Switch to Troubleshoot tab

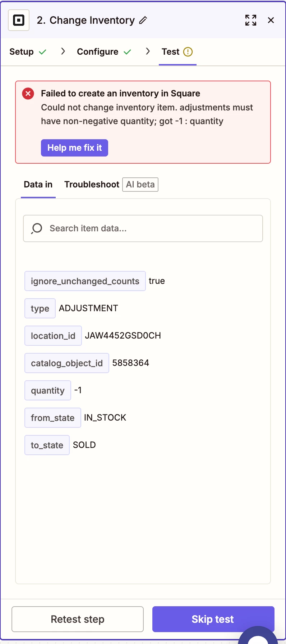(92, 185)
